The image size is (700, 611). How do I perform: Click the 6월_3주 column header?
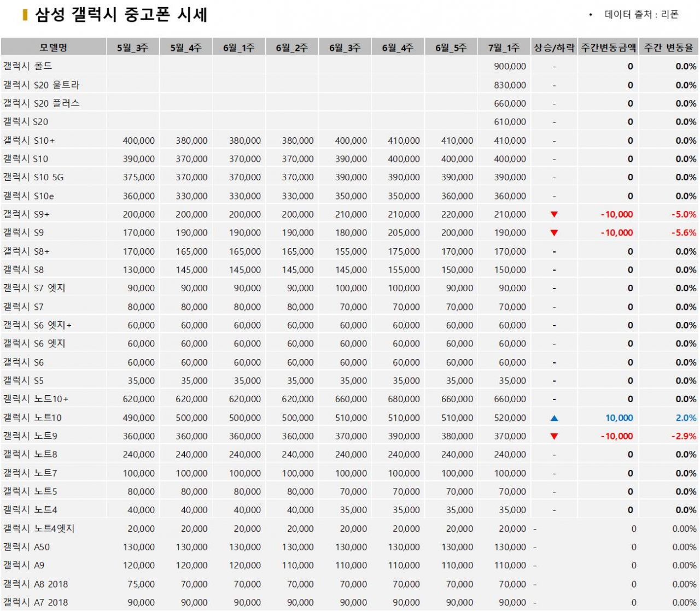345,48
